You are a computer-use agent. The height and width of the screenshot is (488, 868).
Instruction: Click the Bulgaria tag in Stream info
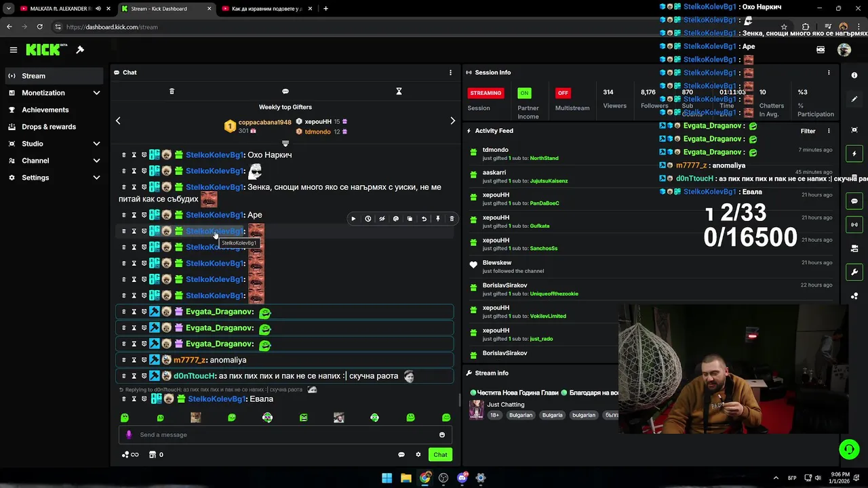[552, 415]
